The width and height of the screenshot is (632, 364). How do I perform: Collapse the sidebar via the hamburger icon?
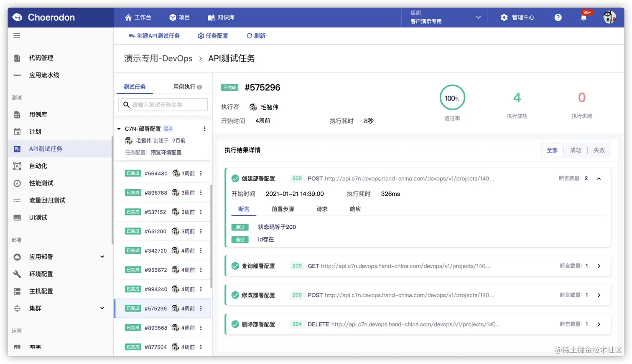16,35
